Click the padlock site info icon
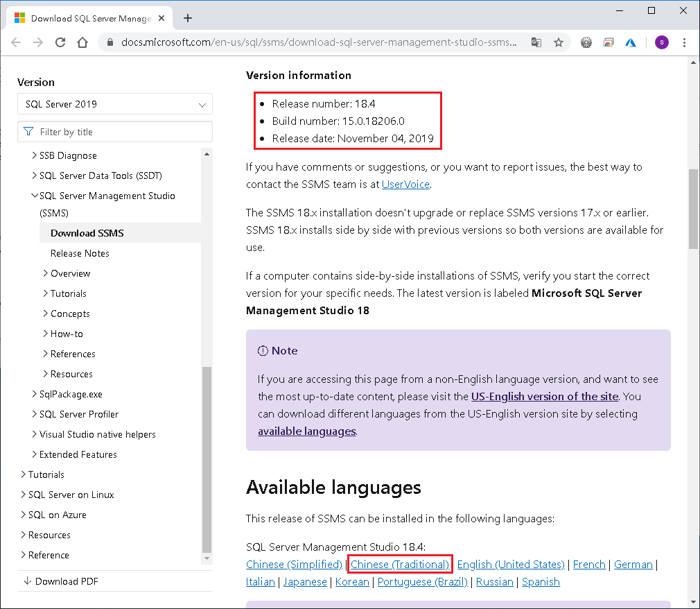Screen dimensions: 700x609 pyautogui.click(x=110, y=42)
